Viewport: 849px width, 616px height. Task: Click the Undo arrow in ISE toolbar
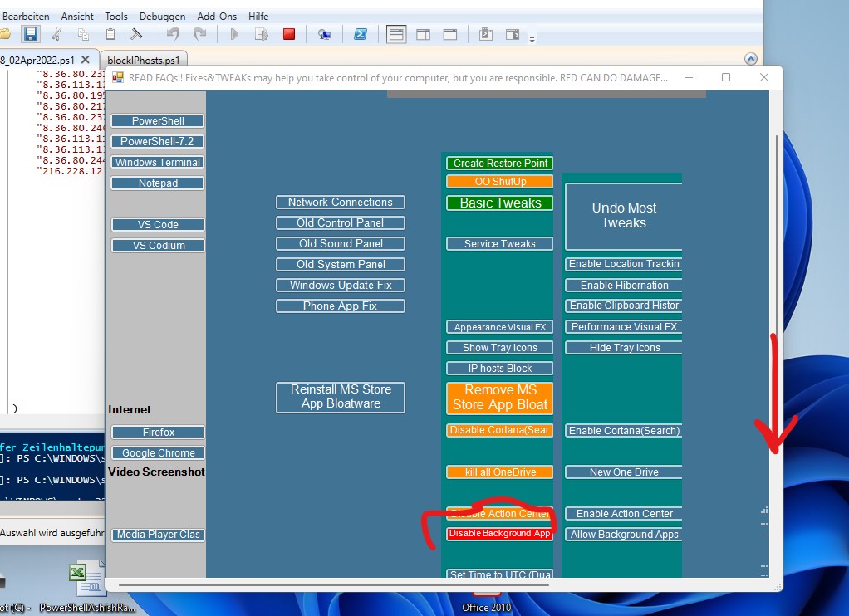pos(174,35)
